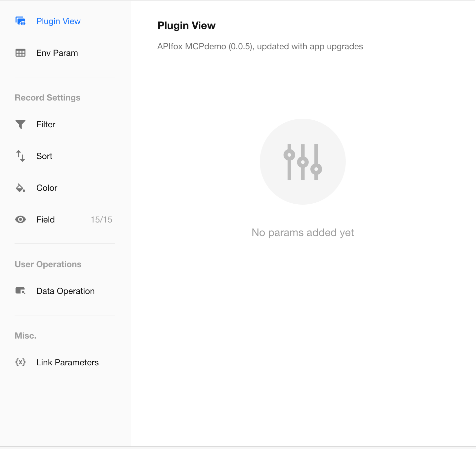Image resolution: width=476 pixels, height=449 pixels.
Task: Open the Color settings entry
Action: (x=47, y=188)
